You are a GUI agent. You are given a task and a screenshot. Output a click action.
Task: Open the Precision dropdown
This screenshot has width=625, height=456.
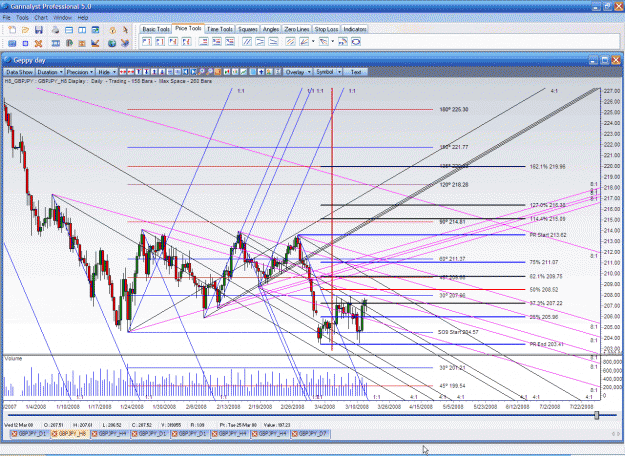(x=80, y=72)
